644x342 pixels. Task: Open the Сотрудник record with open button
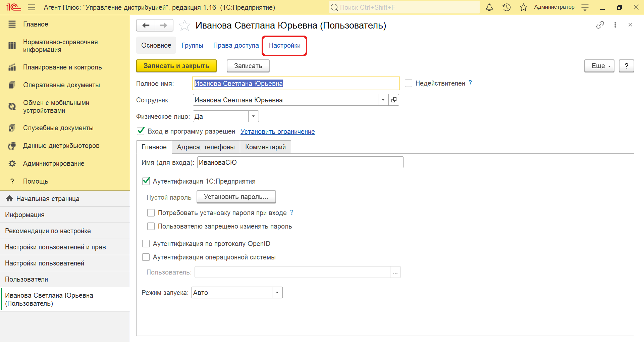(394, 100)
